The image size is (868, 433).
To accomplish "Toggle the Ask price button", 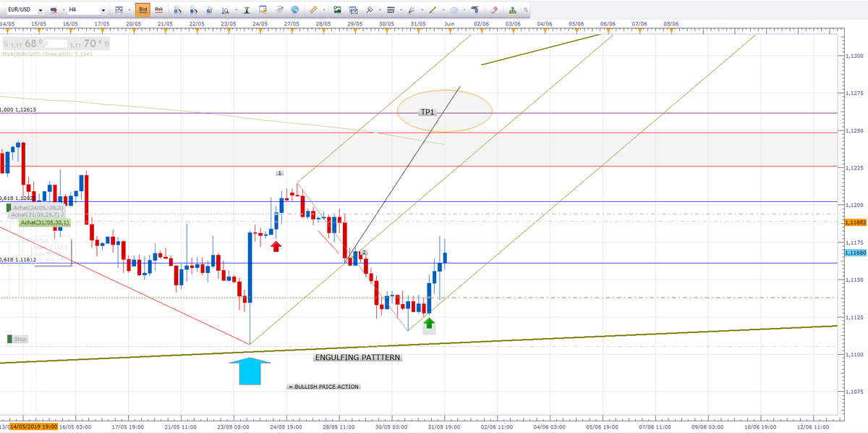I will pos(158,10).
